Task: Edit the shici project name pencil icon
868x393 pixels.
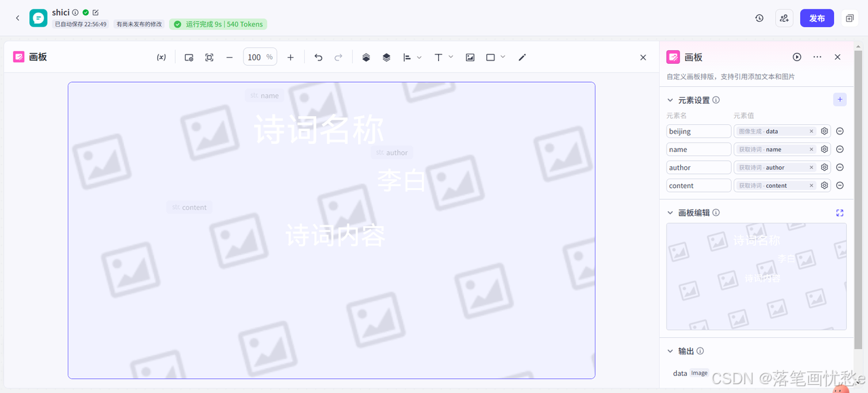Action: click(x=96, y=12)
